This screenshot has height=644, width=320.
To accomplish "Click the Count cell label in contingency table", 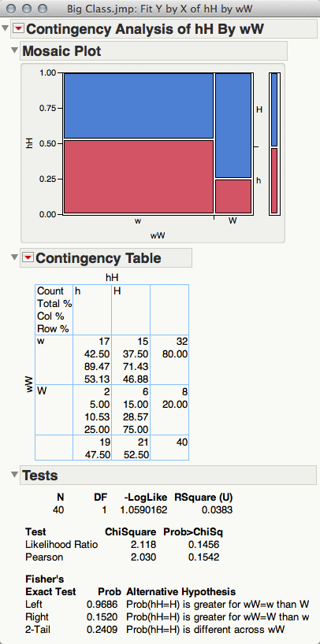I will pos(50,291).
